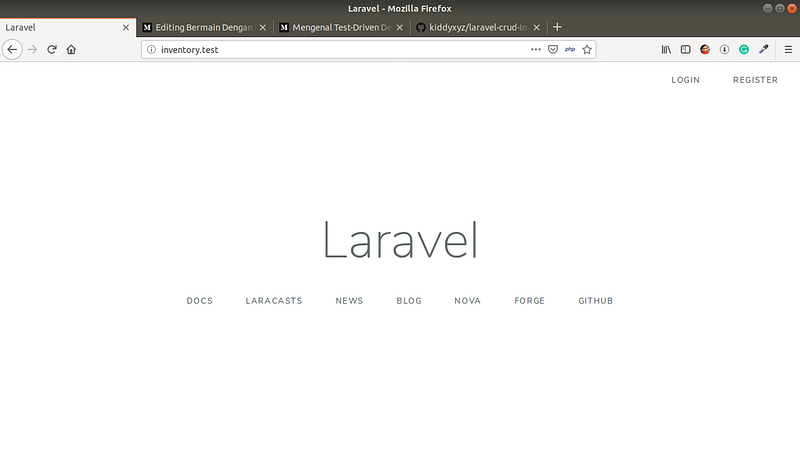Open the BLOG link
Viewport: 800px width, 451px height.
click(x=409, y=301)
